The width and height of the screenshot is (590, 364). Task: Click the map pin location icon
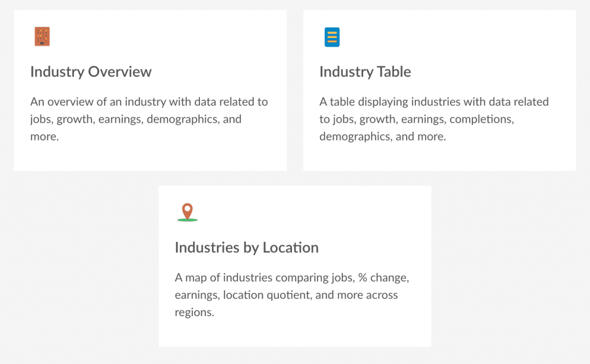tap(187, 213)
